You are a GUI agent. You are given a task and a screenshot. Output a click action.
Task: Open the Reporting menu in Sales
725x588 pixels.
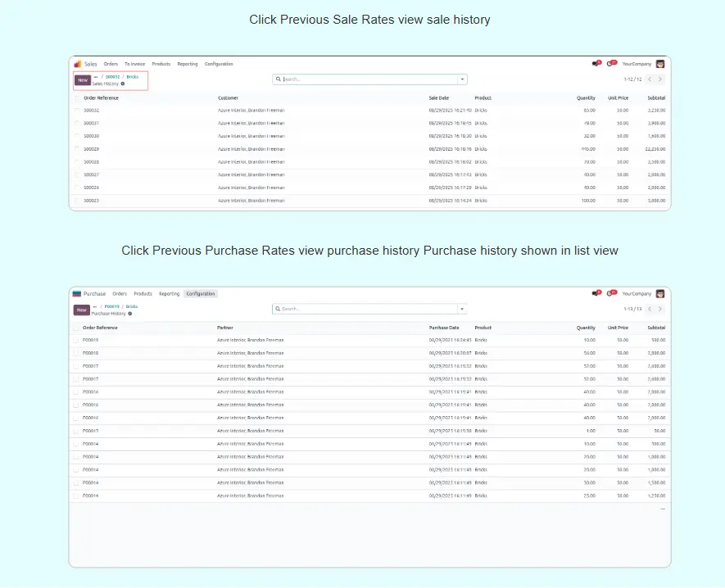(x=188, y=64)
